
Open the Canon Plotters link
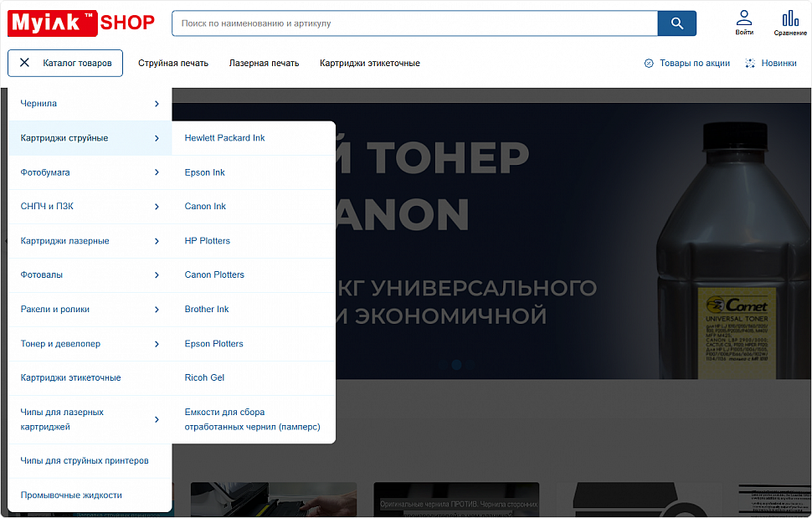(214, 275)
